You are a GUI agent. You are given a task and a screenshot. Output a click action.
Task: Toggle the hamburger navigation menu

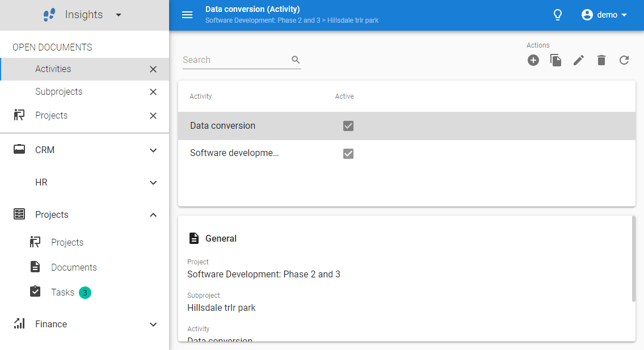[x=187, y=15]
